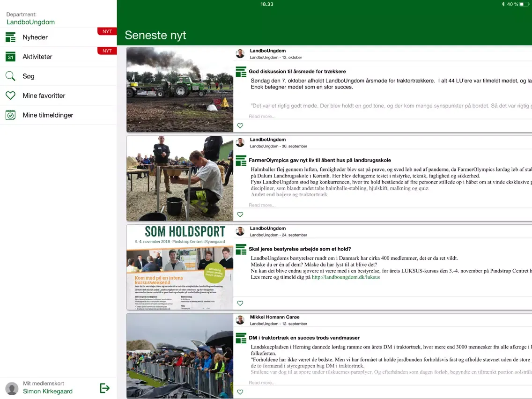Check the battery icon in status bar
The image size is (532, 399).
coord(524,4)
